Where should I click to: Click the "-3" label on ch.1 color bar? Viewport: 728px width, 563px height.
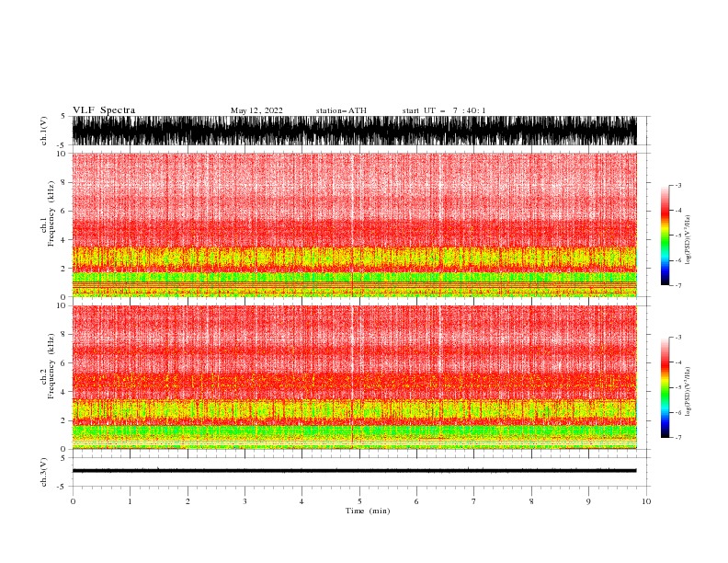click(677, 185)
